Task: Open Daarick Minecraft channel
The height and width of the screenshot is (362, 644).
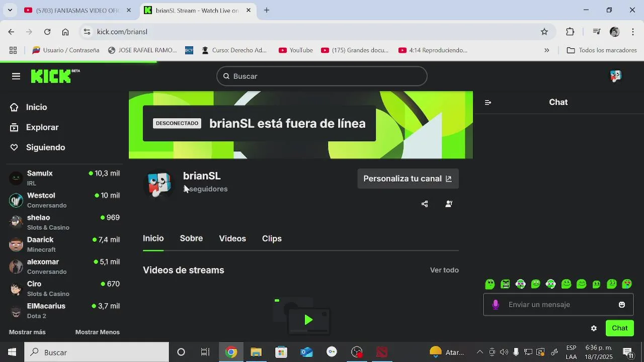Action: tap(64, 244)
